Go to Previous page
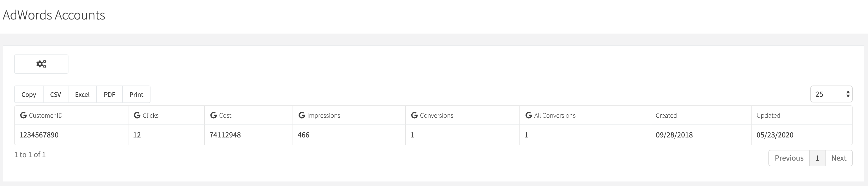This screenshot has height=186, width=868. click(789, 158)
